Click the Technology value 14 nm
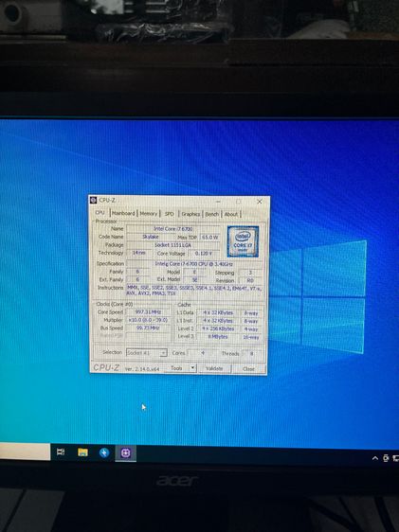The image size is (399, 532). pos(139,253)
